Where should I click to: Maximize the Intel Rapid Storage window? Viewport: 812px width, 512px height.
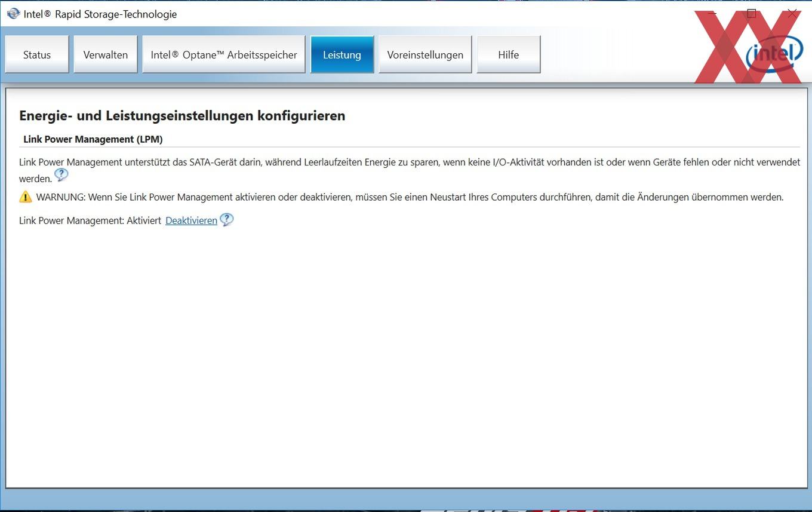752,14
